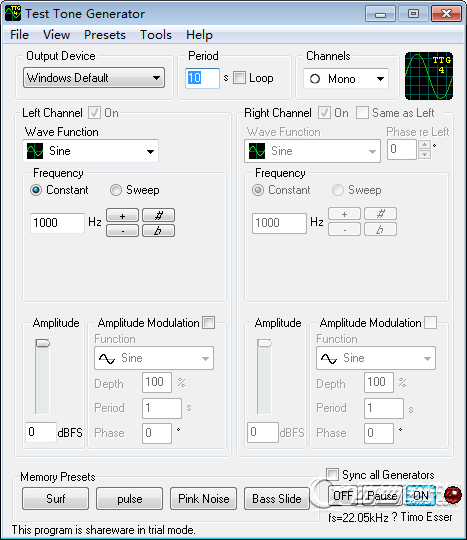The height and width of the screenshot is (540, 467).
Task: Click the red record indicator icon
Action: [x=453, y=495]
